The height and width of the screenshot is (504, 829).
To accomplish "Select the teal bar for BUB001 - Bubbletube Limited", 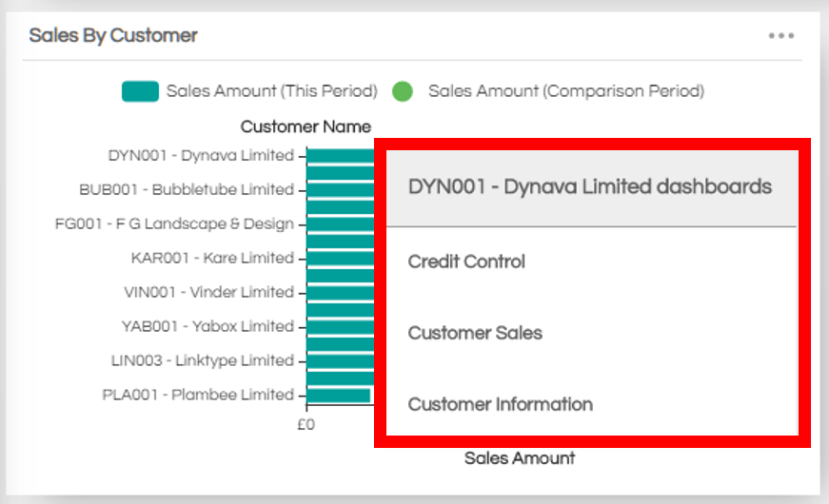I will [340, 190].
